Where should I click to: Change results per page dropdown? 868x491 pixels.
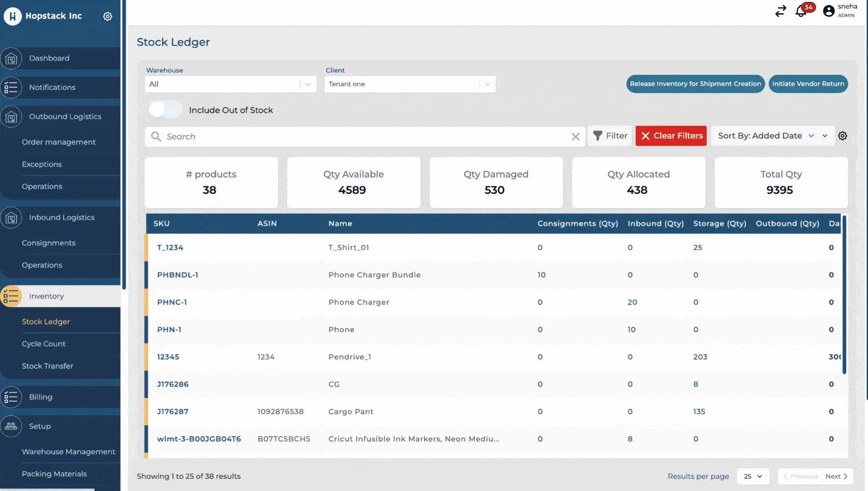tap(753, 476)
